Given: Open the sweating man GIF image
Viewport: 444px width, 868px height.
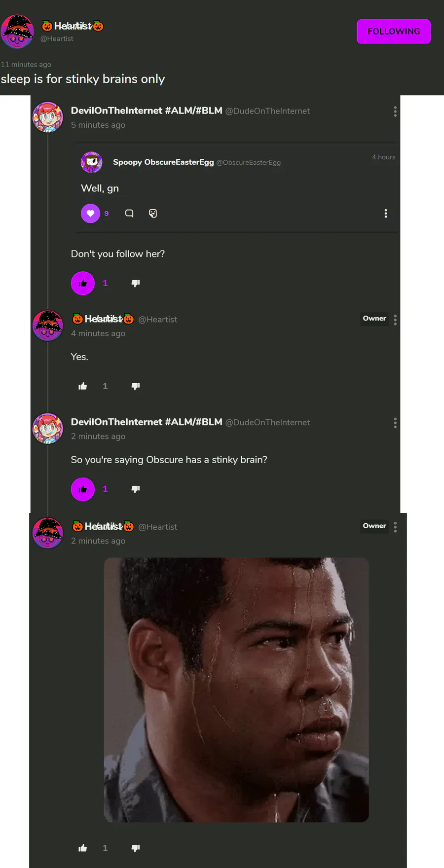Looking at the screenshot, I should (236, 690).
